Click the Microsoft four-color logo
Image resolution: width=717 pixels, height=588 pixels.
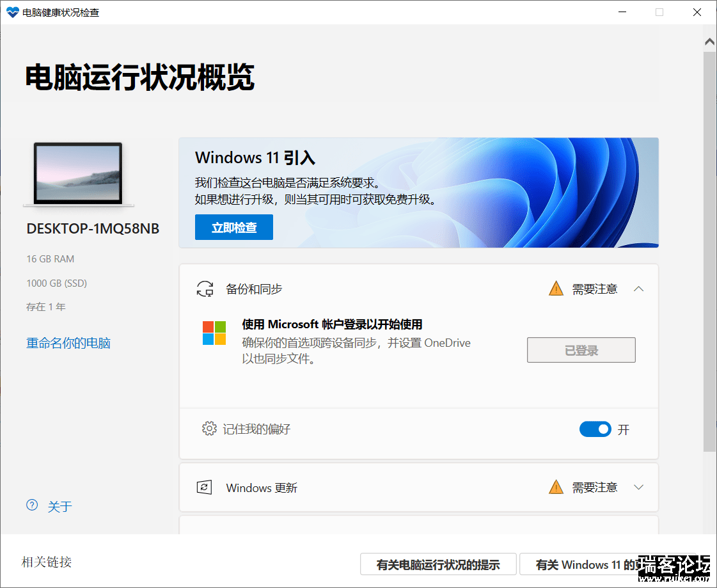coord(214,333)
